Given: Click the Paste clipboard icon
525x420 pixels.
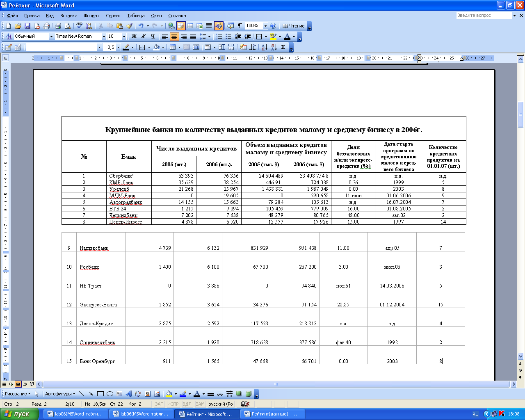Looking at the screenshot, I should pyautogui.click(x=119, y=26).
